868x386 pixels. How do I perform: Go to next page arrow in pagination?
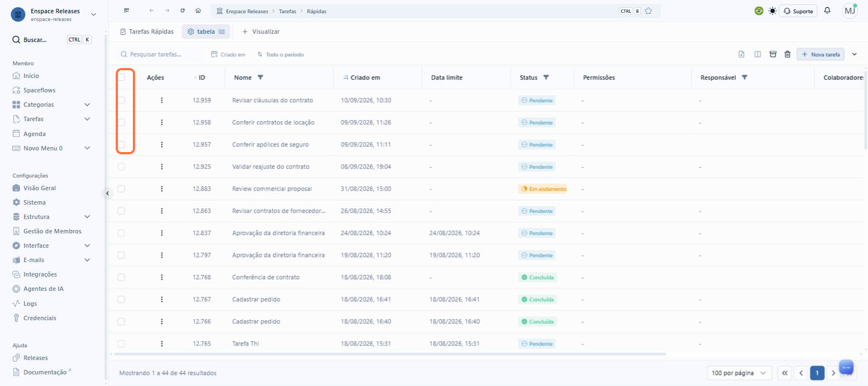coord(834,373)
